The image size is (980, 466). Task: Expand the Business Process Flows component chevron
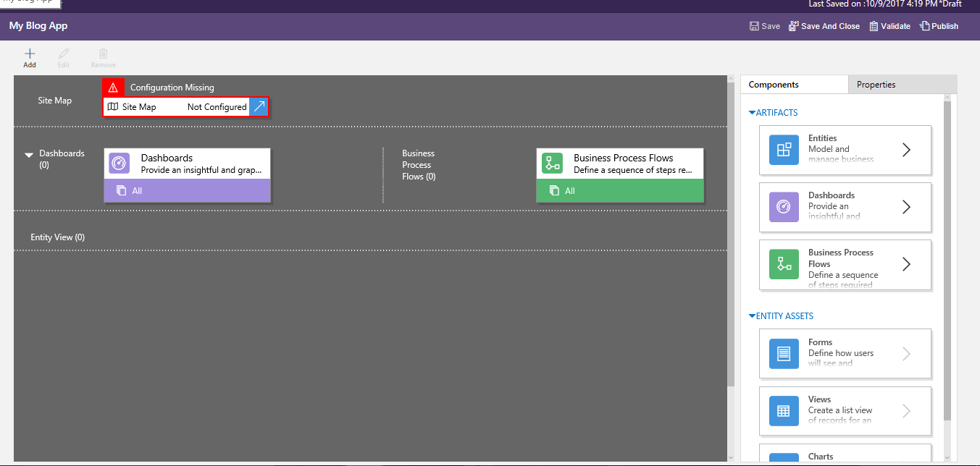(x=906, y=265)
